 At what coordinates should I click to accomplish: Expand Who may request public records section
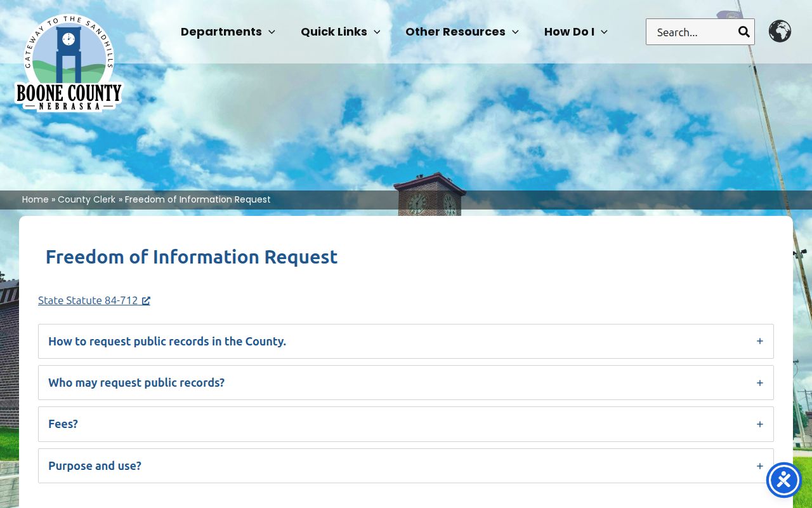click(406, 383)
